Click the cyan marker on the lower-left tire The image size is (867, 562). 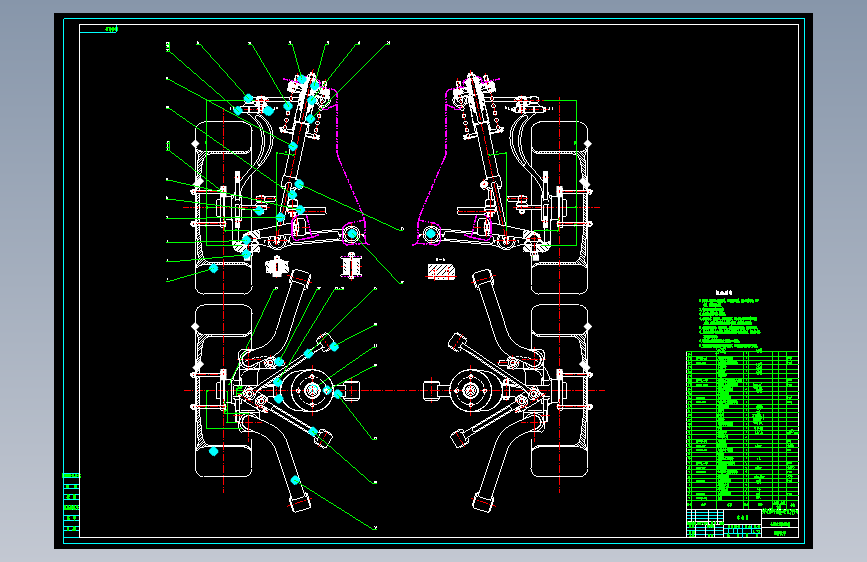click(213, 451)
